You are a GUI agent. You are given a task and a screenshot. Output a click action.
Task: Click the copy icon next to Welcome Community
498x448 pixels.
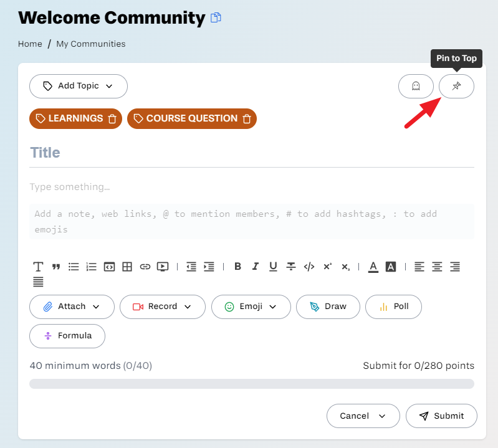pyautogui.click(x=216, y=17)
